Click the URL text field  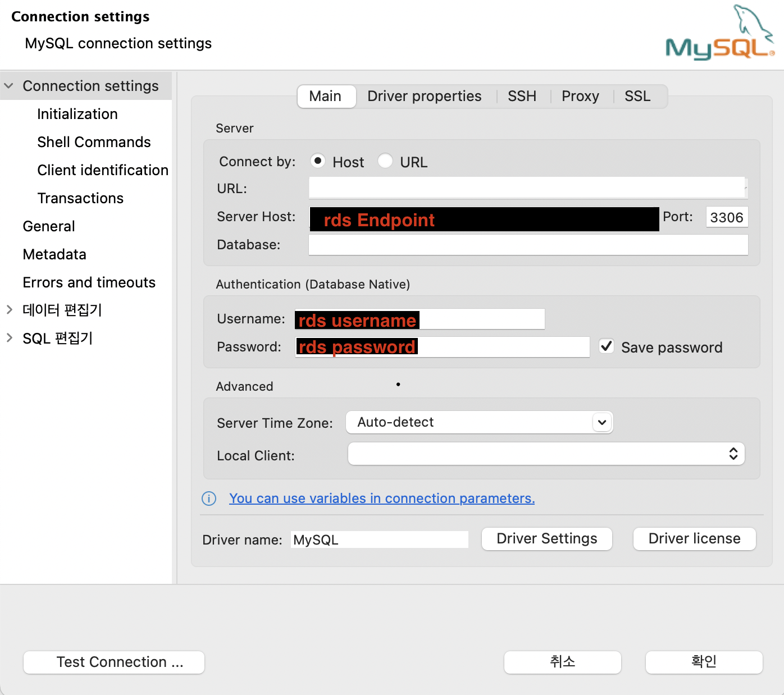528,188
